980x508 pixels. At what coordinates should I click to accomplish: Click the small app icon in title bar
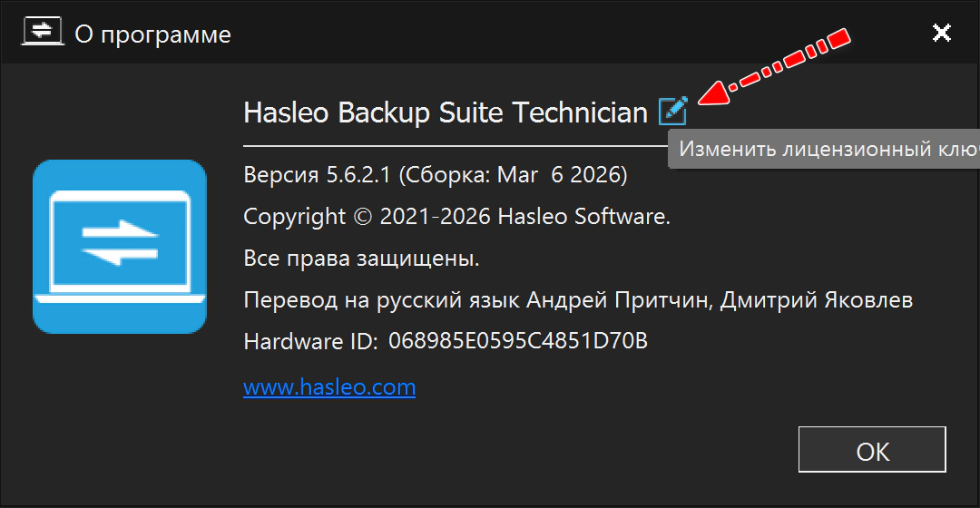[43, 34]
